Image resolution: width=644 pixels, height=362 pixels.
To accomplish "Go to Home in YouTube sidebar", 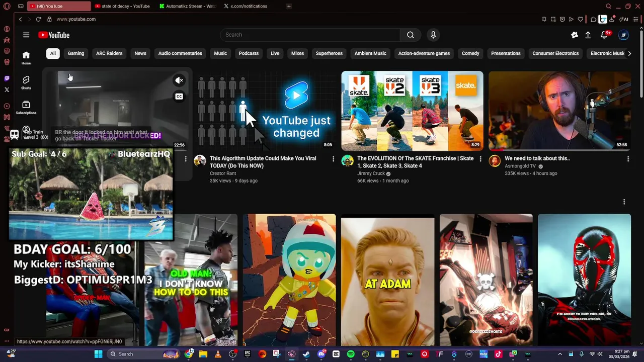I will tap(26, 58).
